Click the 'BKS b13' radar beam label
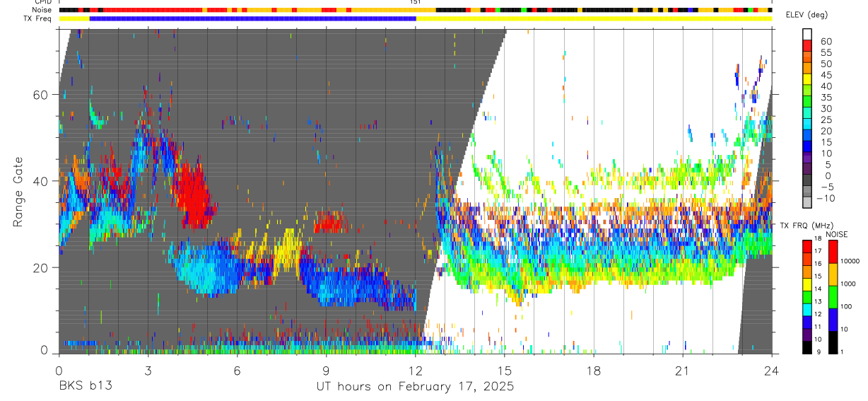The width and height of the screenshot is (868, 401). 86,386
